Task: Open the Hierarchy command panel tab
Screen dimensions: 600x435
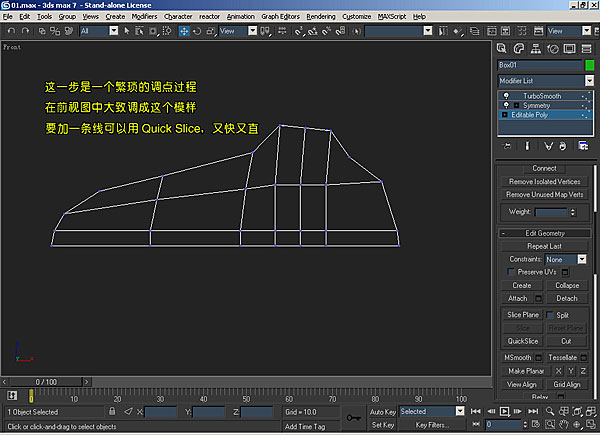Action: (x=536, y=49)
